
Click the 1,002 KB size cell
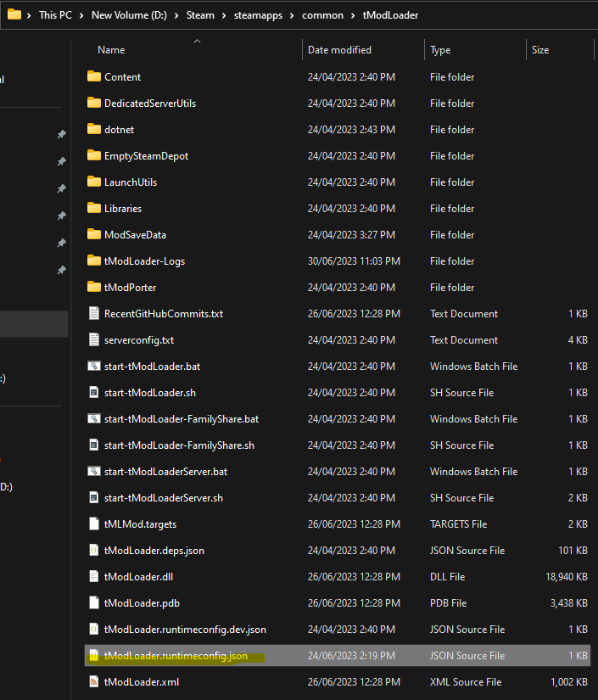click(x=568, y=681)
